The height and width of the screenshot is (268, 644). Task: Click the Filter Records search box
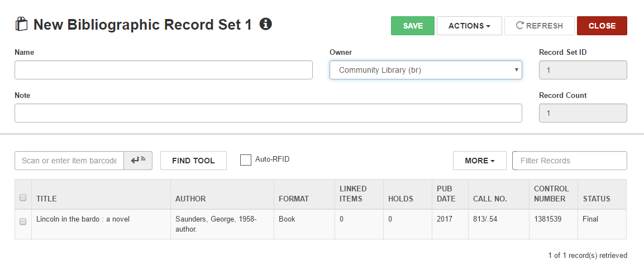[569, 161]
